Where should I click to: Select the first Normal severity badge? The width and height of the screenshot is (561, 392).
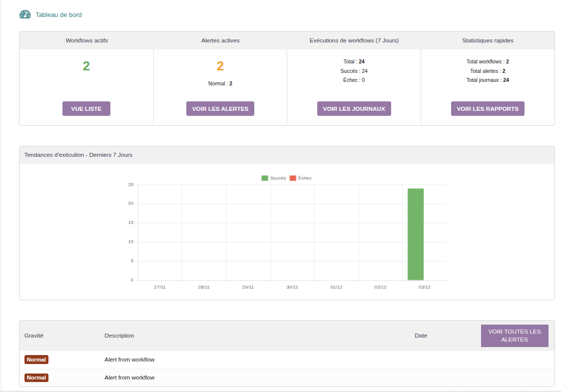tap(36, 360)
